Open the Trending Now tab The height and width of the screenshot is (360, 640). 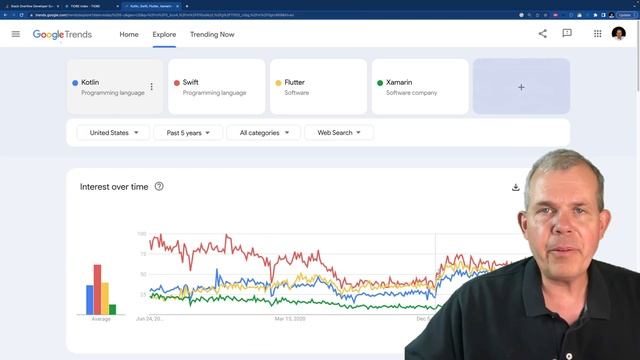(212, 35)
